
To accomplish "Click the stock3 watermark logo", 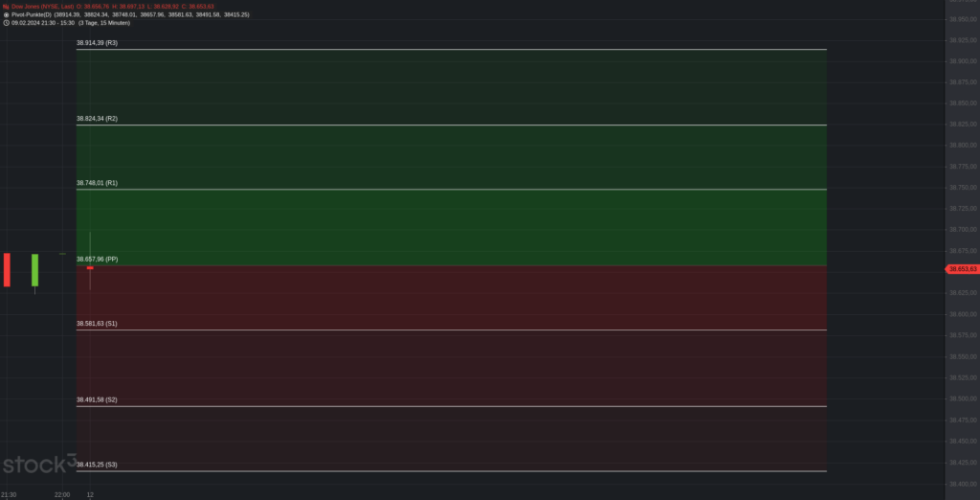I will (x=38, y=466).
